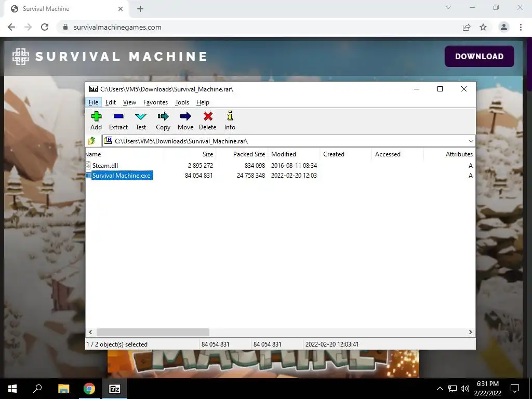Image resolution: width=532 pixels, height=399 pixels.
Task: Click the scrollbar left arrow
Action: (90, 332)
